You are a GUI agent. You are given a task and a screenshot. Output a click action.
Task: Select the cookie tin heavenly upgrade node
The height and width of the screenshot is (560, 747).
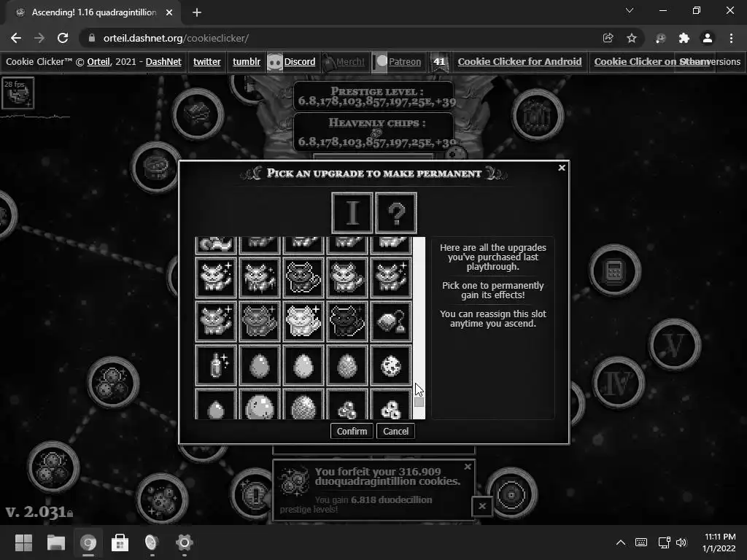156,167
